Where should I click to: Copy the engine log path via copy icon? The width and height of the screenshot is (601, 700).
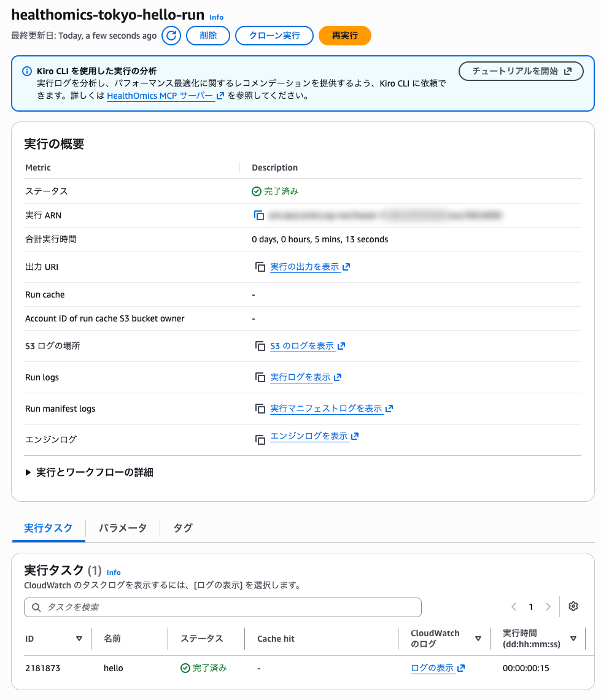click(260, 440)
